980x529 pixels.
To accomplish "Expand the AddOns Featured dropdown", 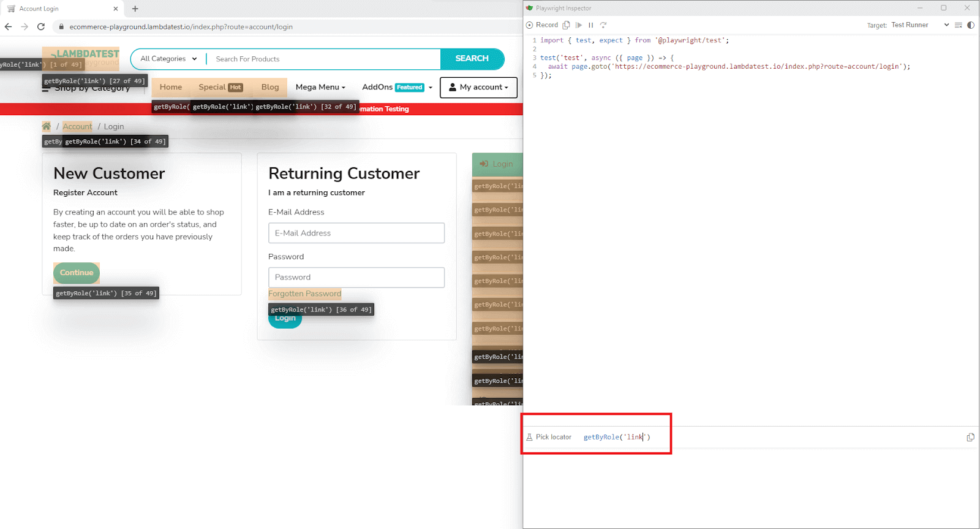I will (397, 87).
